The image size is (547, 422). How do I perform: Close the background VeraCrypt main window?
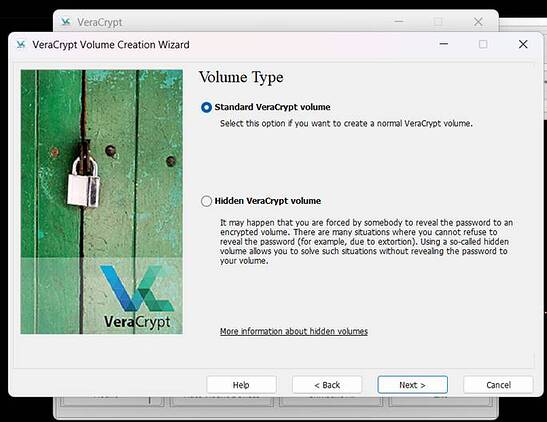tap(478, 22)
